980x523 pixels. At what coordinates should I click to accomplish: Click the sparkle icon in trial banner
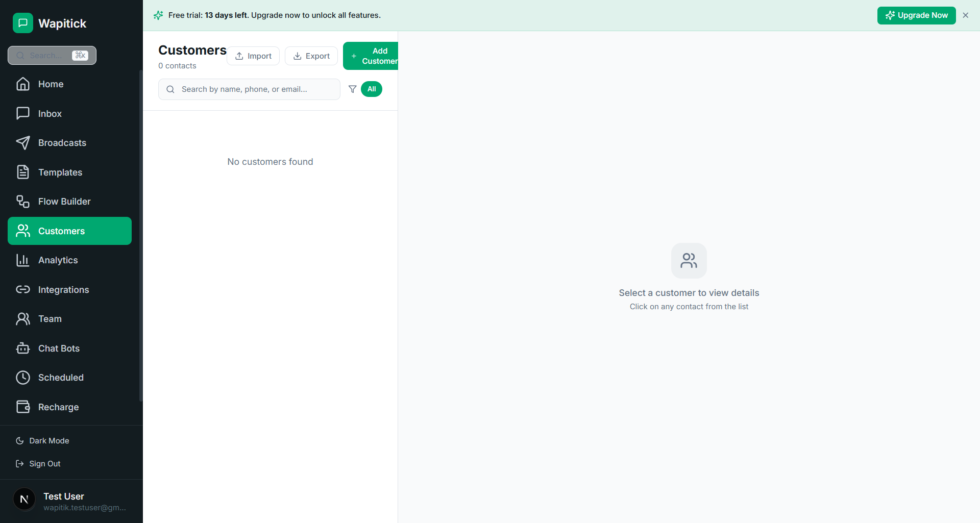click(x=158, y=15)
